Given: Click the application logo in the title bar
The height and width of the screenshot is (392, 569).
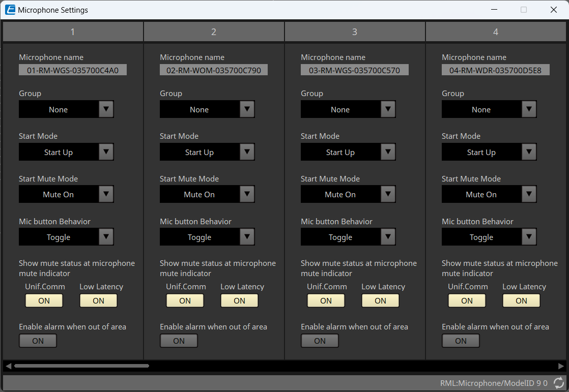Looking at the screenshot, I should coord(10,10).
